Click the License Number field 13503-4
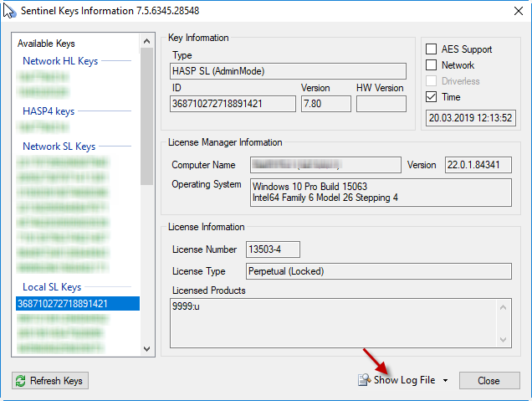 pyautogui.click(x=273, y=249)
